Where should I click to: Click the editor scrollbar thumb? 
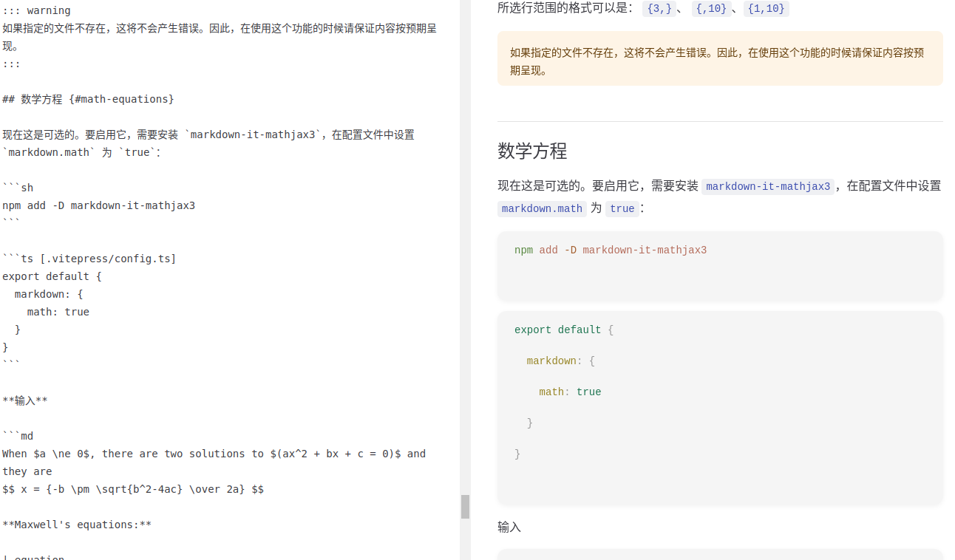pos(465,507)
